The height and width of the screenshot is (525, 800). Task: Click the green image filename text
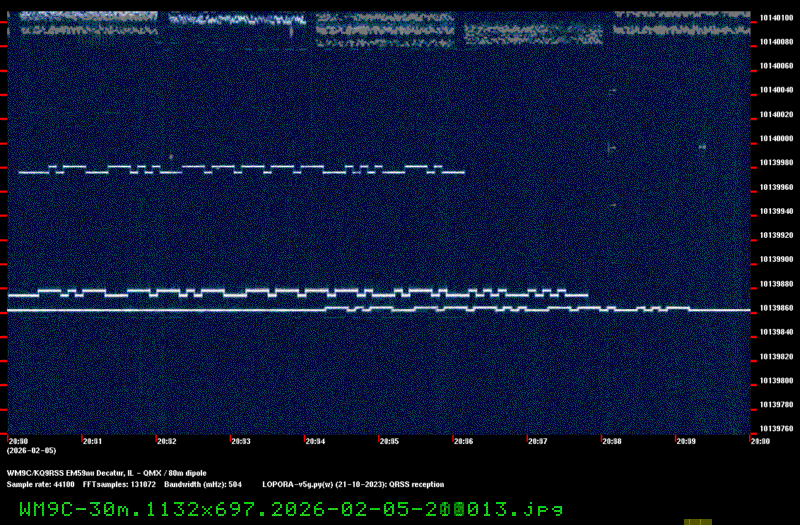click(x=291, y=509)
